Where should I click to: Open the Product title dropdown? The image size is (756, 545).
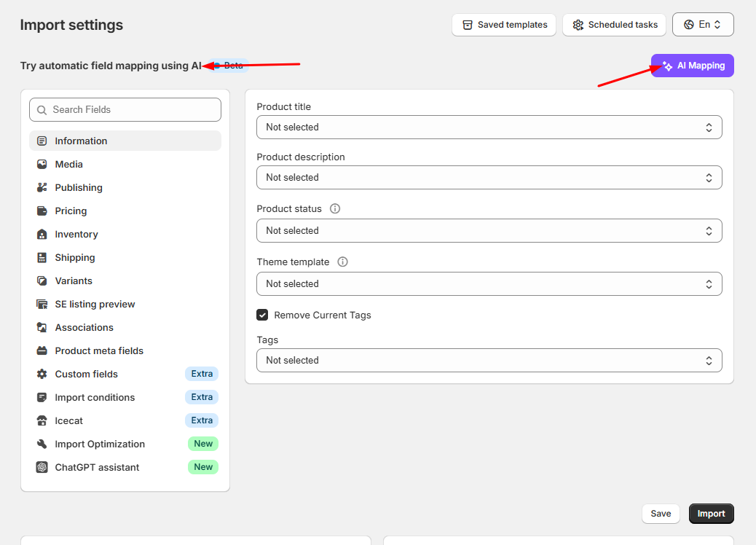489,128
